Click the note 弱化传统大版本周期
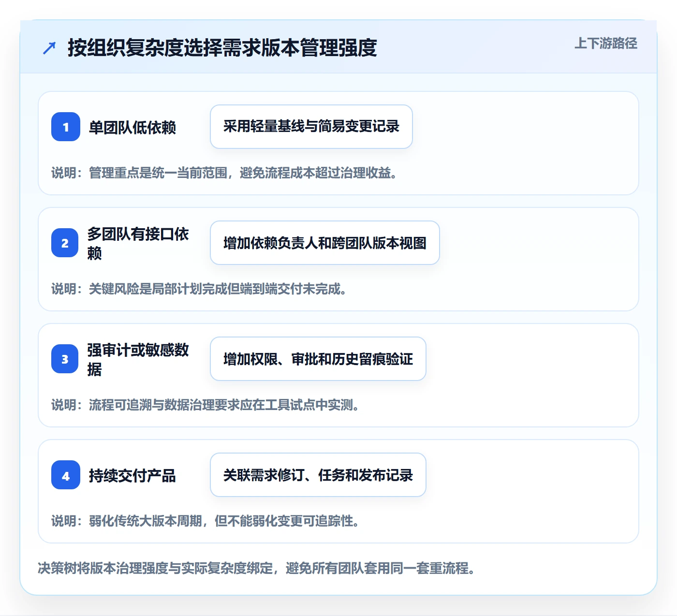 [206, 521]
